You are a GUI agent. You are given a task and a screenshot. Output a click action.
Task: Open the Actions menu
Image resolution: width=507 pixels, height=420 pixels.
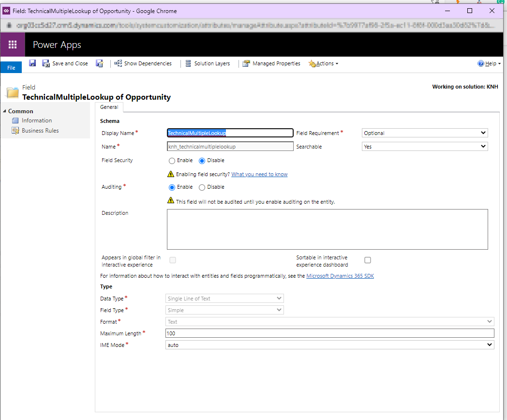coord(324,63)
